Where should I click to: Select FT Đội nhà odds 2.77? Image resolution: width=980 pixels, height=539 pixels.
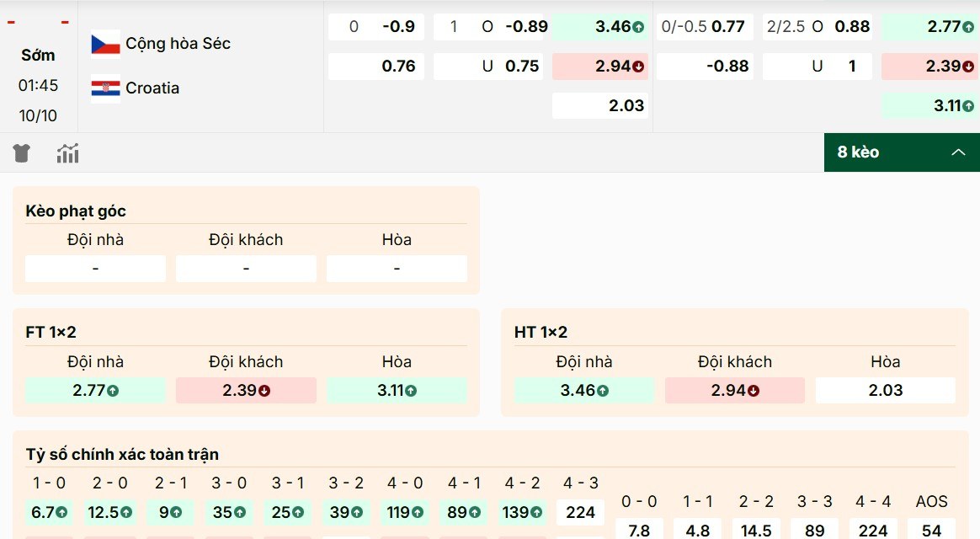tap(95, 390)
